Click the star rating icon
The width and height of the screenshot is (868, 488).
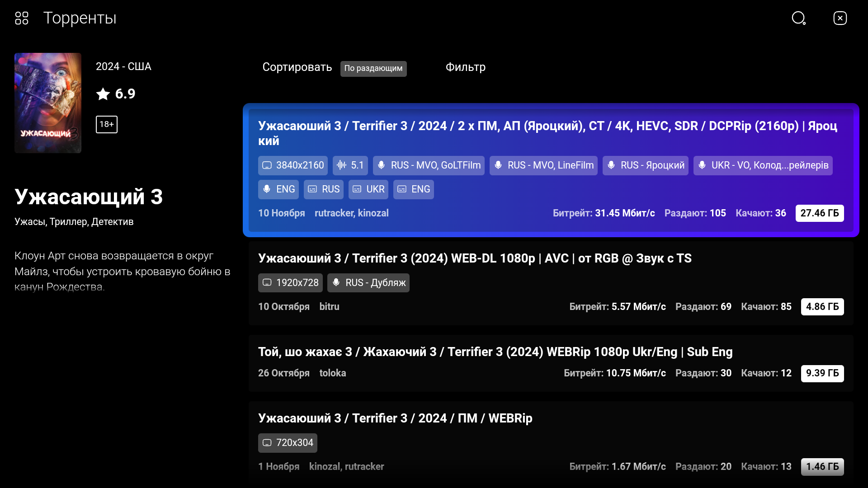pyautogui.click(x=103, y=94)
